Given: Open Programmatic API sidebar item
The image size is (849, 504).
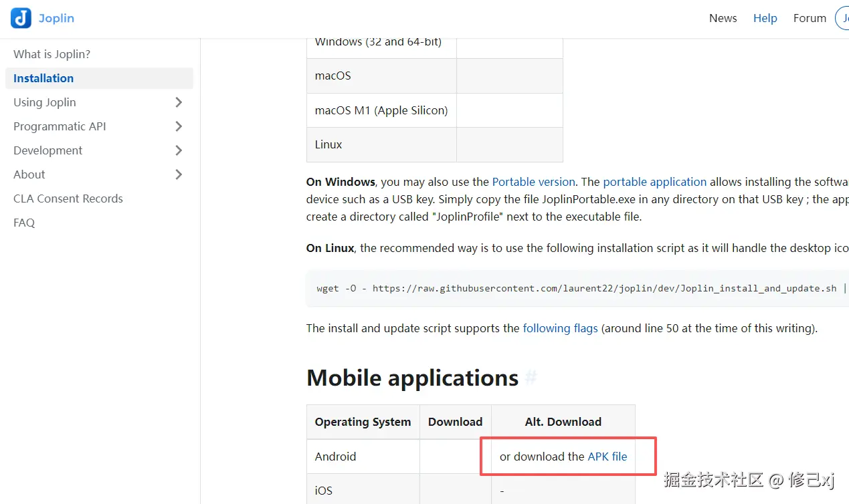Looking at the screenshot, I should pos(60,126).
